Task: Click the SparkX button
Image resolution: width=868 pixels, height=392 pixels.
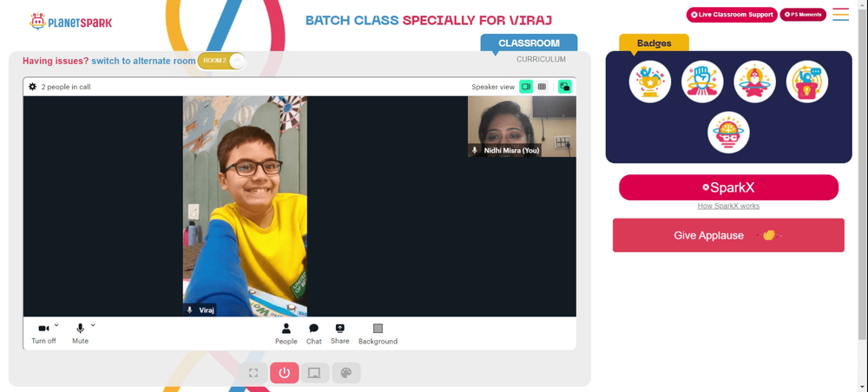Action: 728,187
